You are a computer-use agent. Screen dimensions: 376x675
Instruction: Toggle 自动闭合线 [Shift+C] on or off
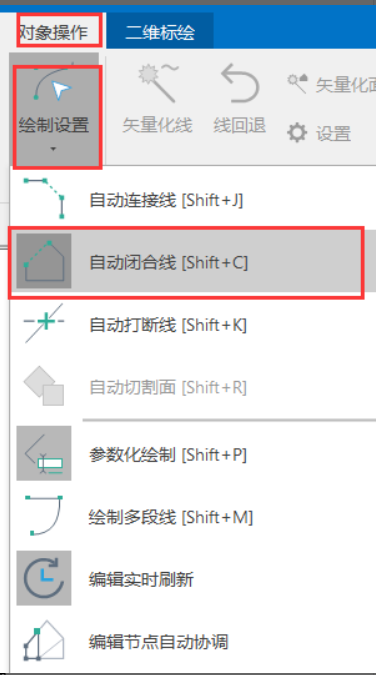tap(186, 262)
